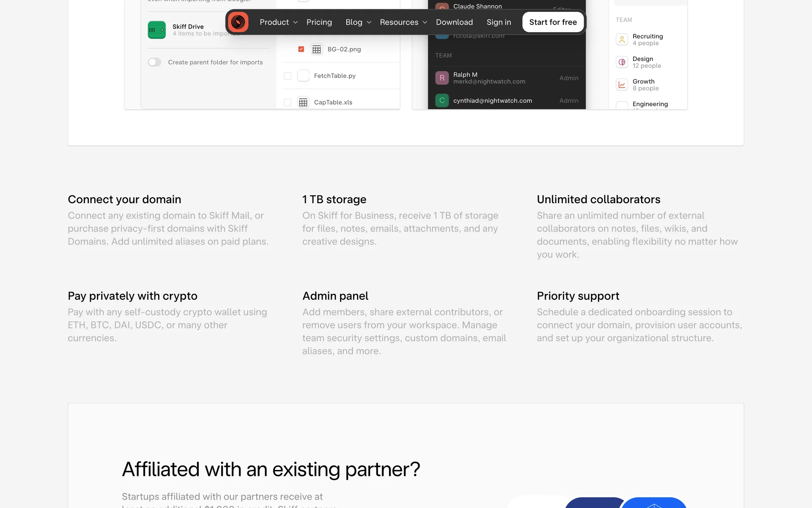Screen dimensions: 812x508
Task: Open the Download page
Action: tap(454, 22)
